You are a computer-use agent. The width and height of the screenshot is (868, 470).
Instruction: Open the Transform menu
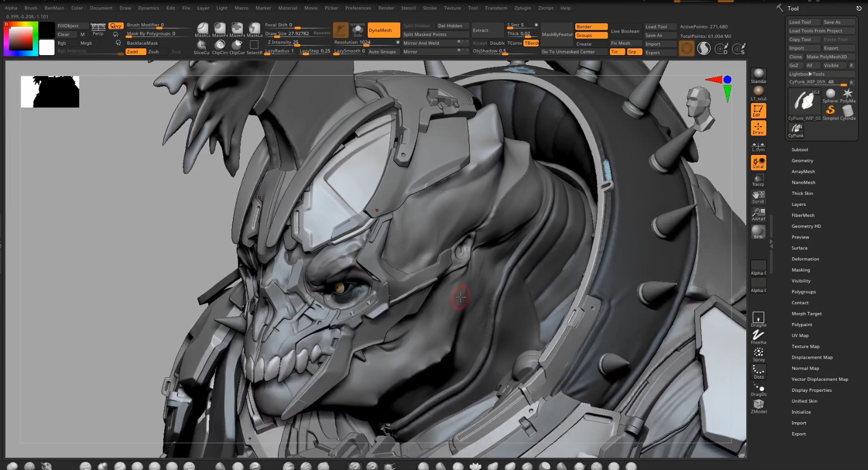pos(496,8)
